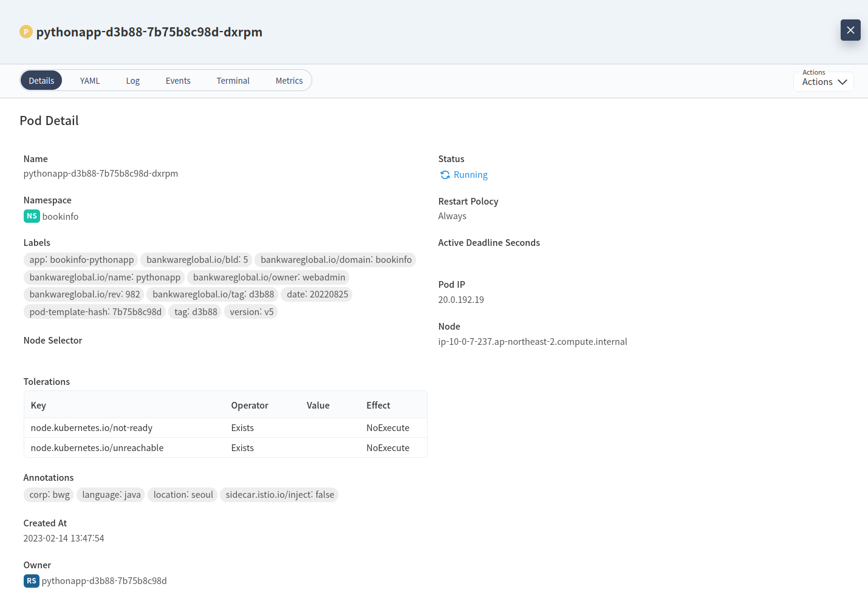Click the date: 20220825 label
The image size is (868, 598).
click(318, 294)
